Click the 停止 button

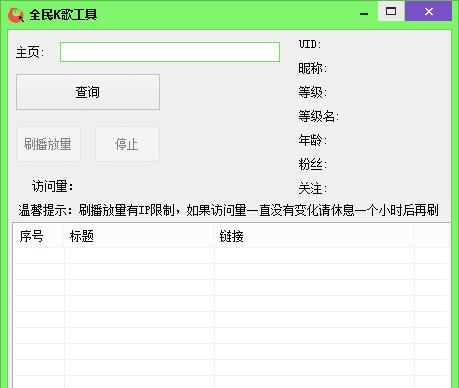tap(127, 144)
